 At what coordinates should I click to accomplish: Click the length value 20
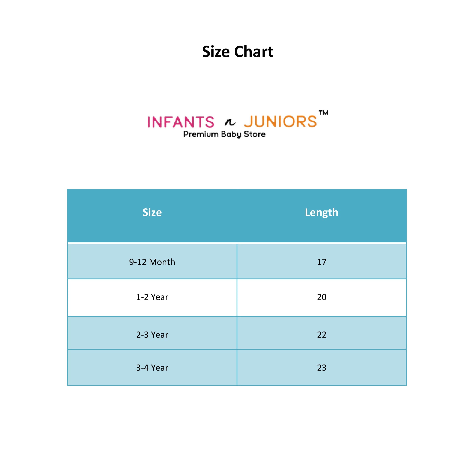click(x=322, y=297)
